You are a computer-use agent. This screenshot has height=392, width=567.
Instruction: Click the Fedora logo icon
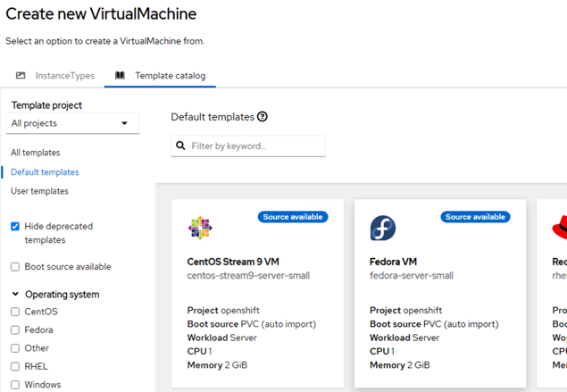click(383, 229)
